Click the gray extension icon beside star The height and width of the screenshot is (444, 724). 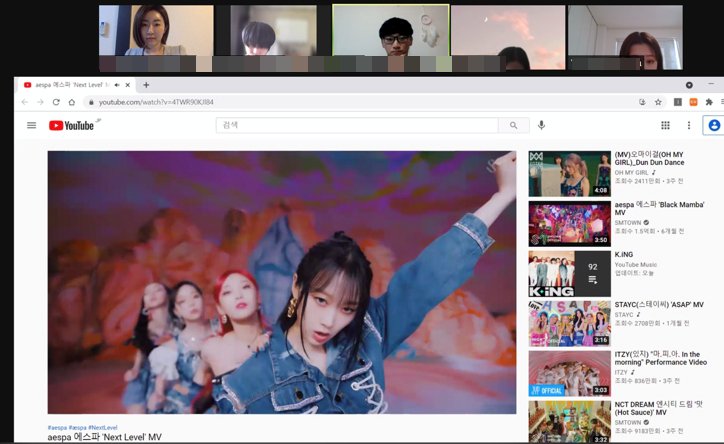[x=677, y=102]
